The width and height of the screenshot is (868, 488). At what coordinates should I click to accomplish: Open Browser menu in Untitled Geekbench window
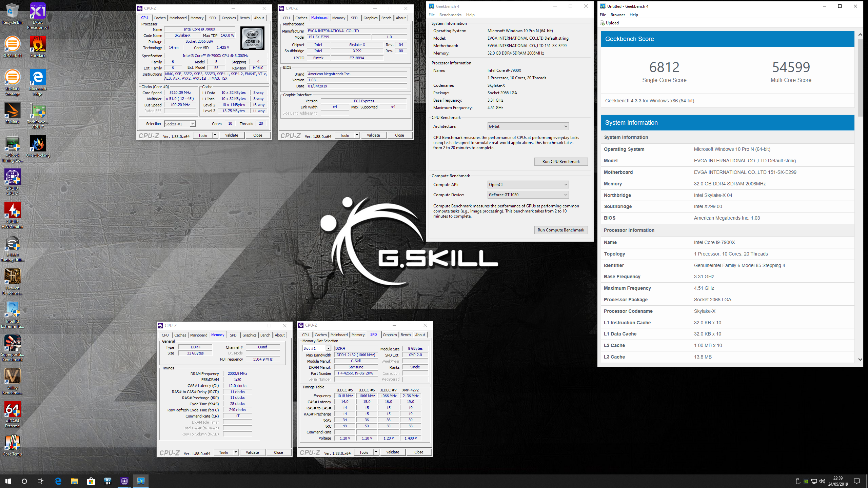(x=618, y=15)
